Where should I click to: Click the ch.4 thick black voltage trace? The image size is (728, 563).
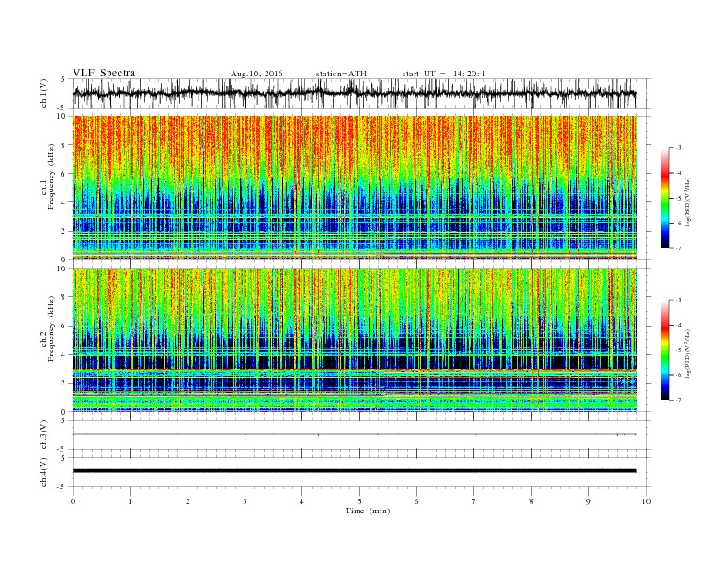354,471
